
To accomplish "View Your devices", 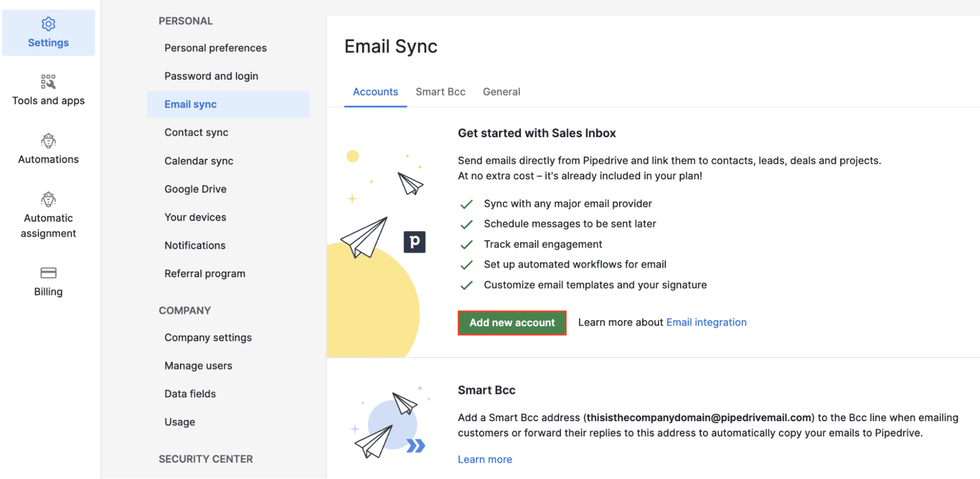I will tap(195, 217).
